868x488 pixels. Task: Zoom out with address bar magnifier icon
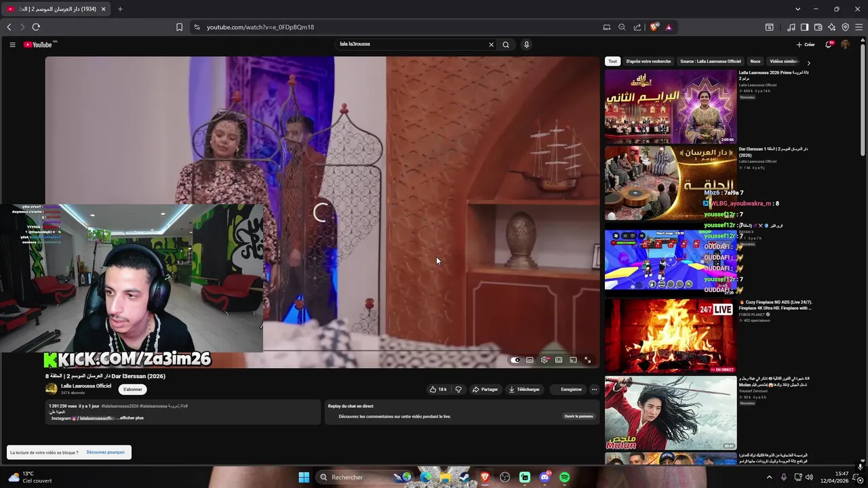click(x=622, y=27)
